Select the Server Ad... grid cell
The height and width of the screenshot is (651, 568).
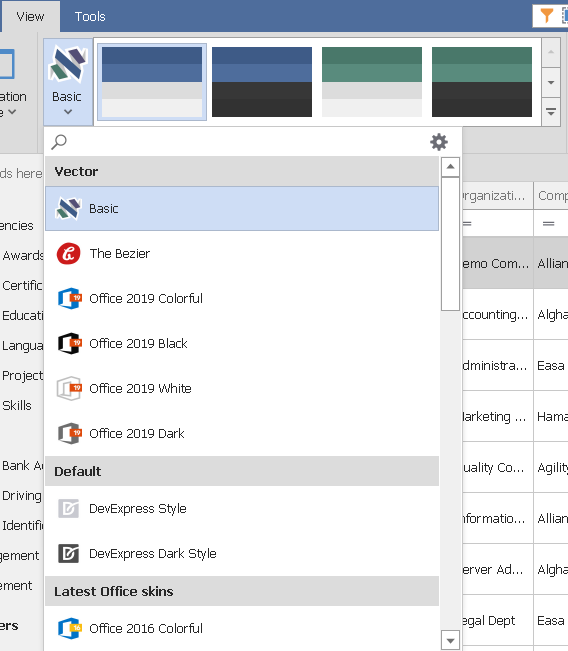[x=498, y=569]
